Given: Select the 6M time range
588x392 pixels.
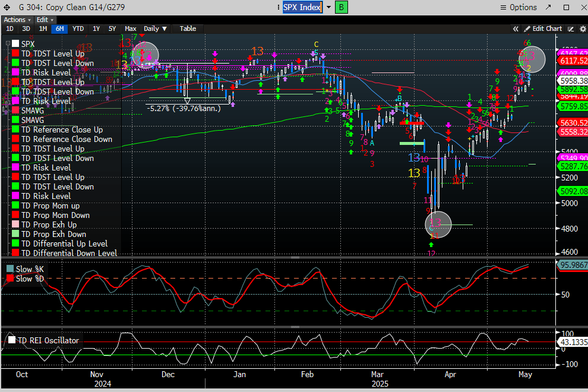Looking at the screenshot, I should coord(59,29).
